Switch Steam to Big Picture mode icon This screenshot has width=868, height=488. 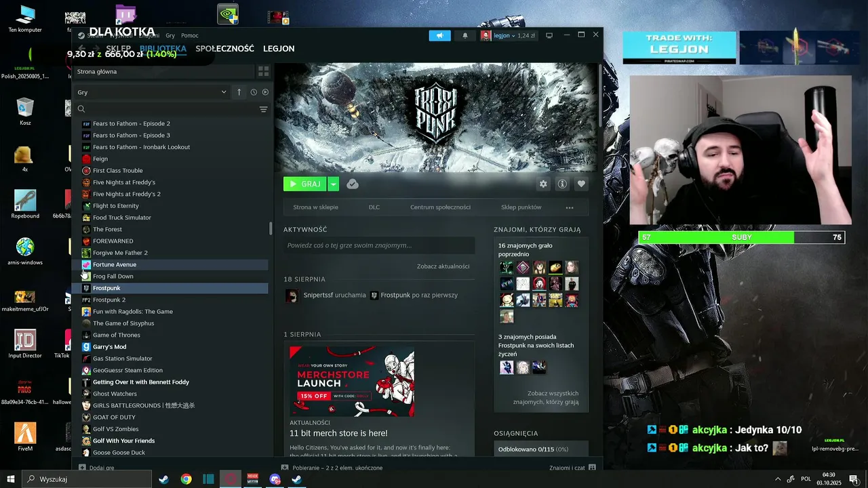(x=549, y=35)
